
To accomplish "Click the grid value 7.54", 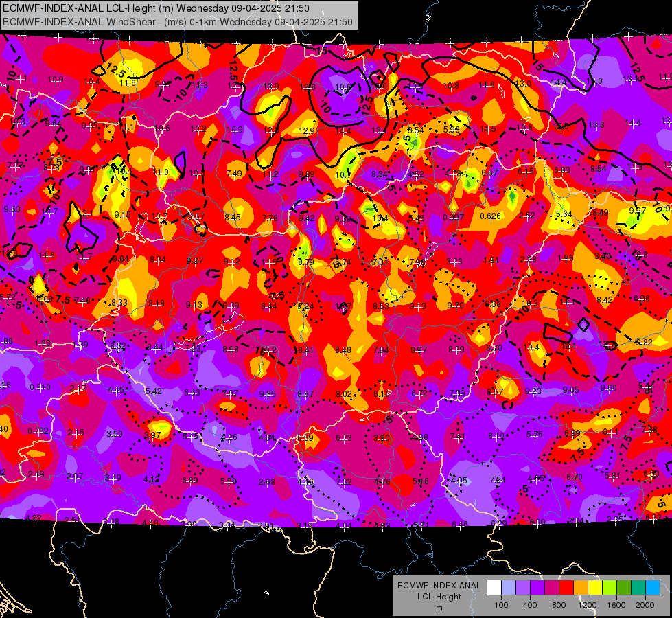I will tap(498, 479).
